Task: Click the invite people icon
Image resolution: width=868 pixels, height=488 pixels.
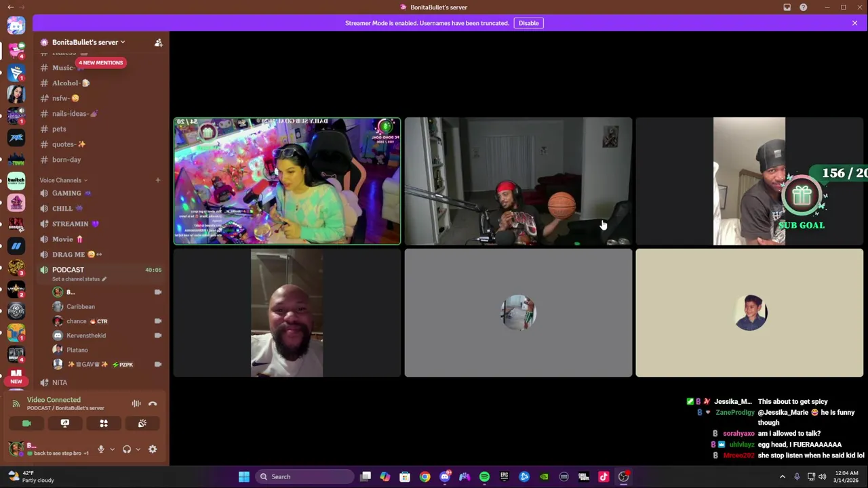Action: coord(159,43)
